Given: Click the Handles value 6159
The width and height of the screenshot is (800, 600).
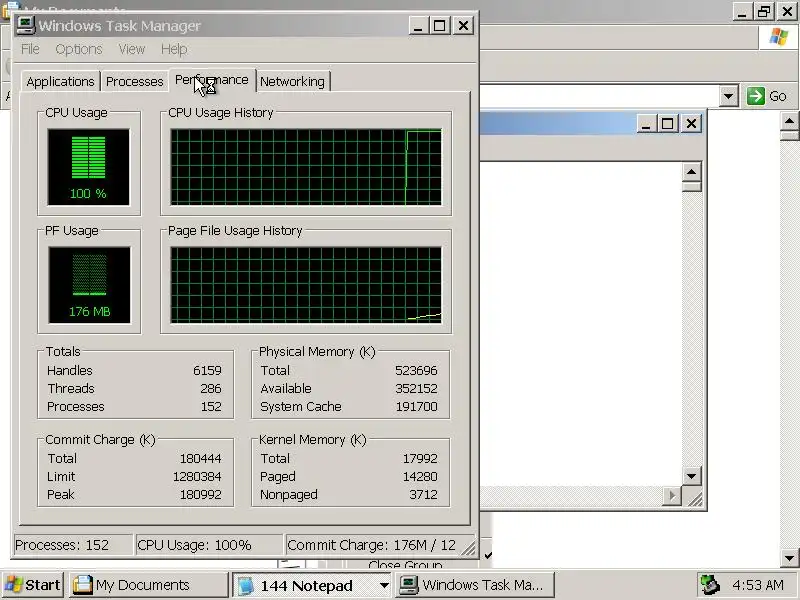Looking at the screenshot, I should coord(207,370).
